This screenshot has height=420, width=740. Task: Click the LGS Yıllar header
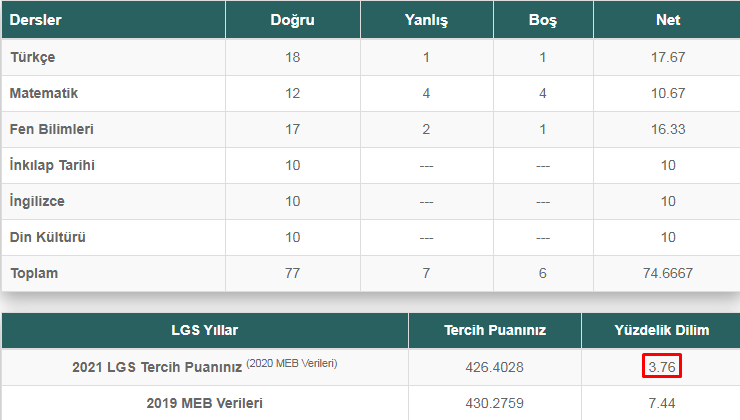click(205, 330)
